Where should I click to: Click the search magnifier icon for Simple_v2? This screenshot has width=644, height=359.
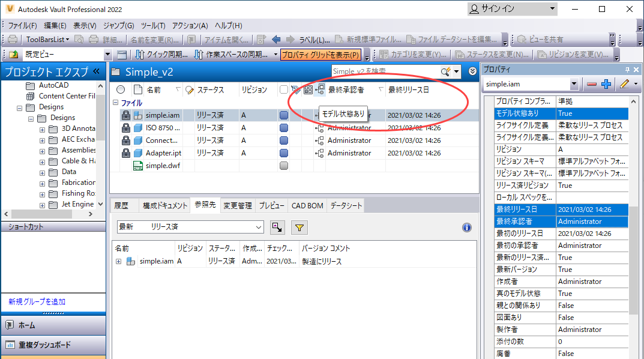point(445,72)
